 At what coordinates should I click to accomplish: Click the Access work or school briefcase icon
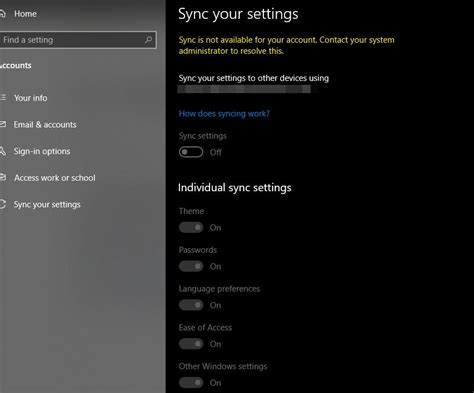(3, 177)
